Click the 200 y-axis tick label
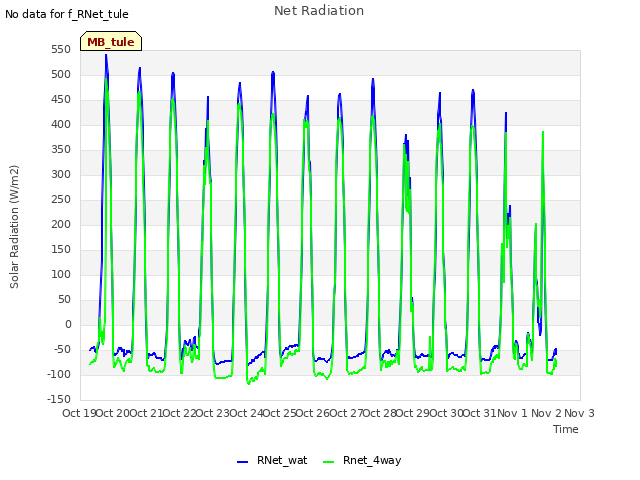Image resolution: width=640 pixels, height=480 pixels. click(x=61, y=224)
